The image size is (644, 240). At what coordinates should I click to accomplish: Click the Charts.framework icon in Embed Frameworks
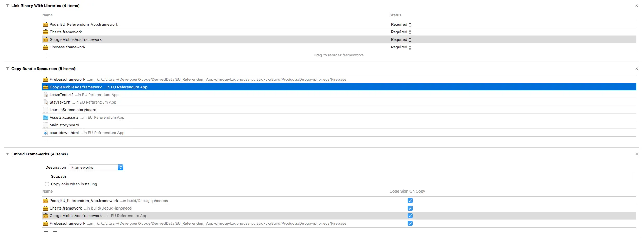point(45,208)
